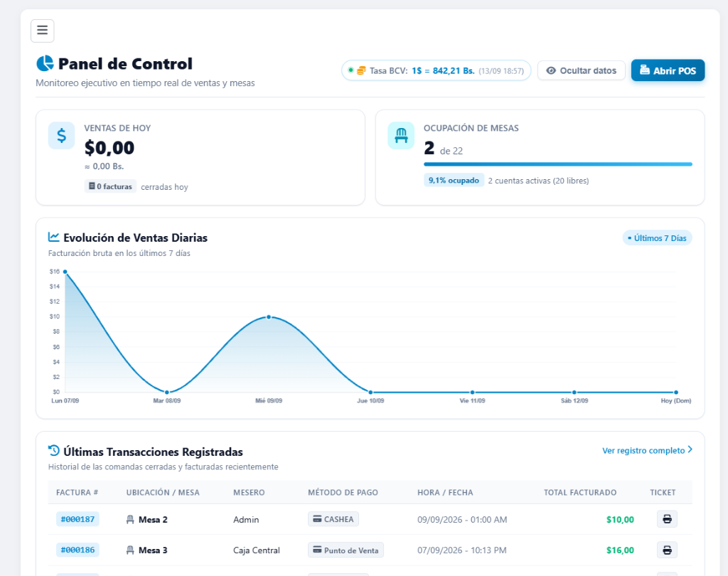Click the Mesa 3 cell text
This screenshot has height=576, width=728.
click(154, 550)
